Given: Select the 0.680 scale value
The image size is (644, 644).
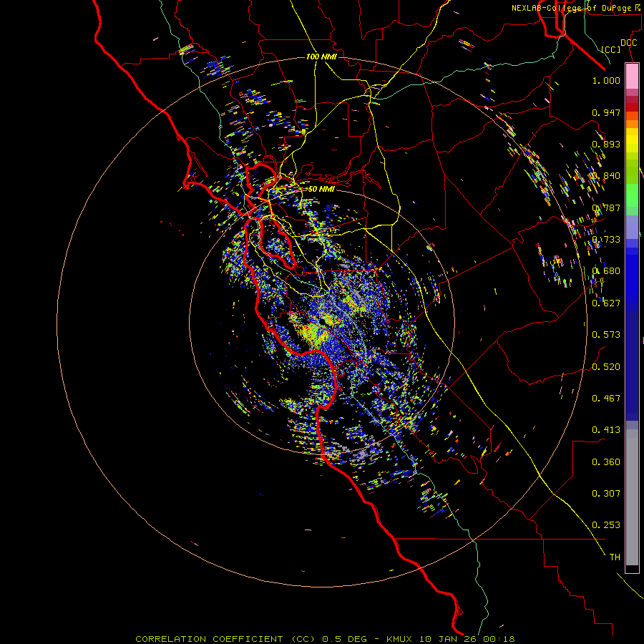Looking at the screenshot, I should [x=606, y=271].
